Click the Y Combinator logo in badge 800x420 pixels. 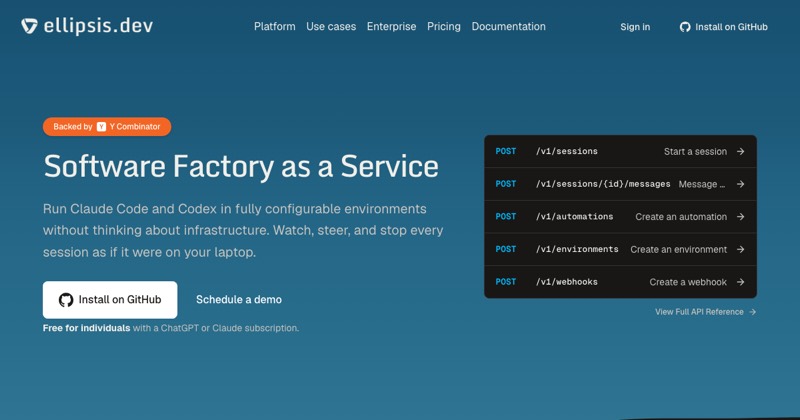101,127
